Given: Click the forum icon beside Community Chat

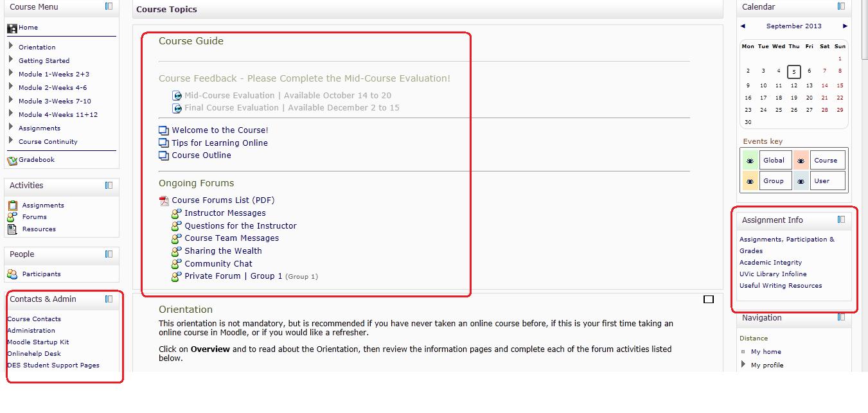Looking at the screenshot, I should pyautogui.click(x=176, y=263).
